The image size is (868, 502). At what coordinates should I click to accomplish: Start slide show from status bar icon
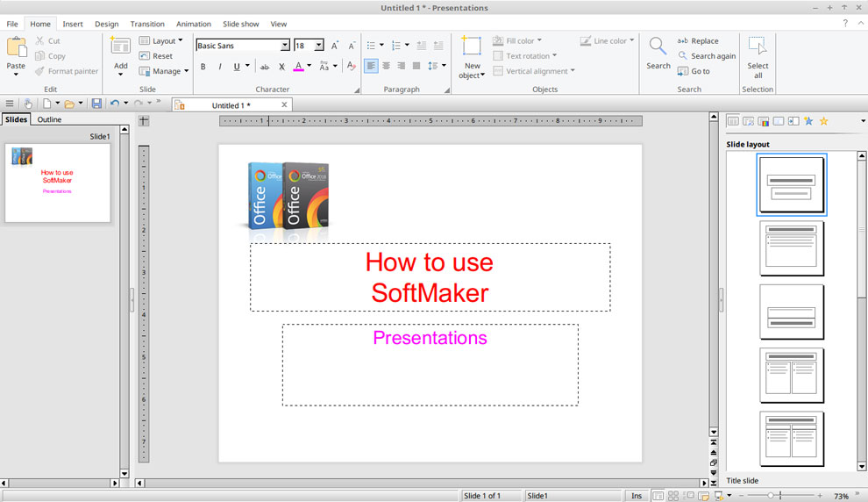[x=719, y=496]
